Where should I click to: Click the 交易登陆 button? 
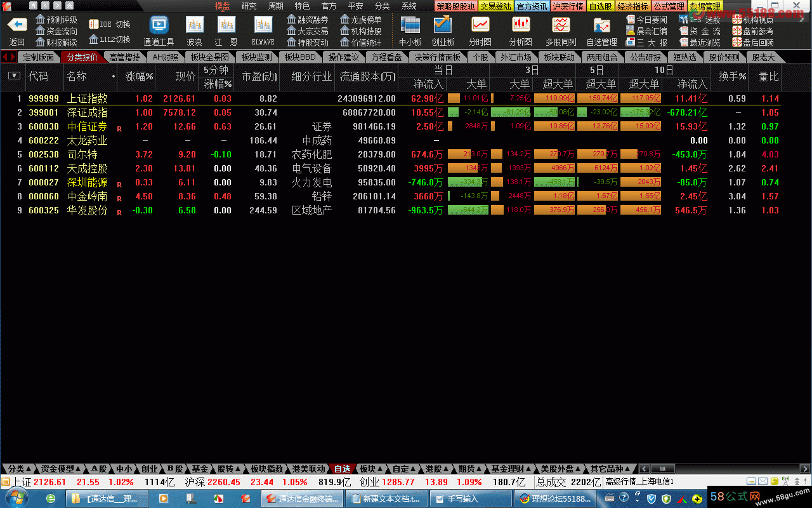[x=495, y=6]
